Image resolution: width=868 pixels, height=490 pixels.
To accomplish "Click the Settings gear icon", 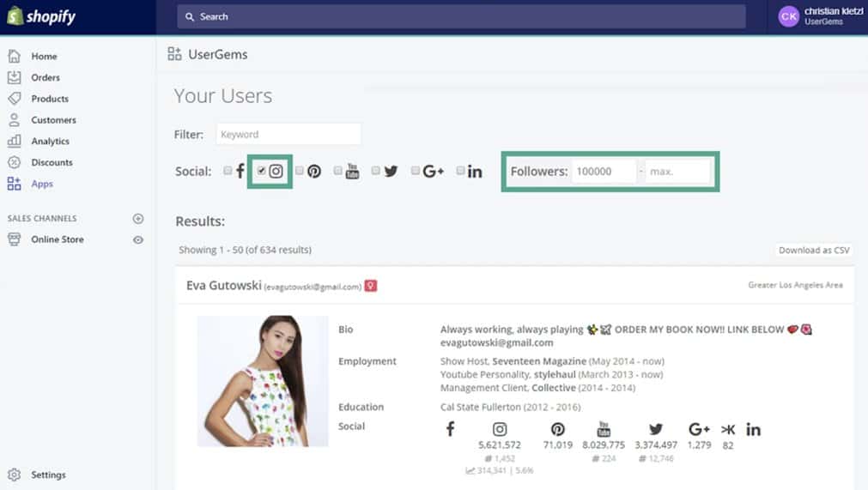I will [x=15, y=475].
